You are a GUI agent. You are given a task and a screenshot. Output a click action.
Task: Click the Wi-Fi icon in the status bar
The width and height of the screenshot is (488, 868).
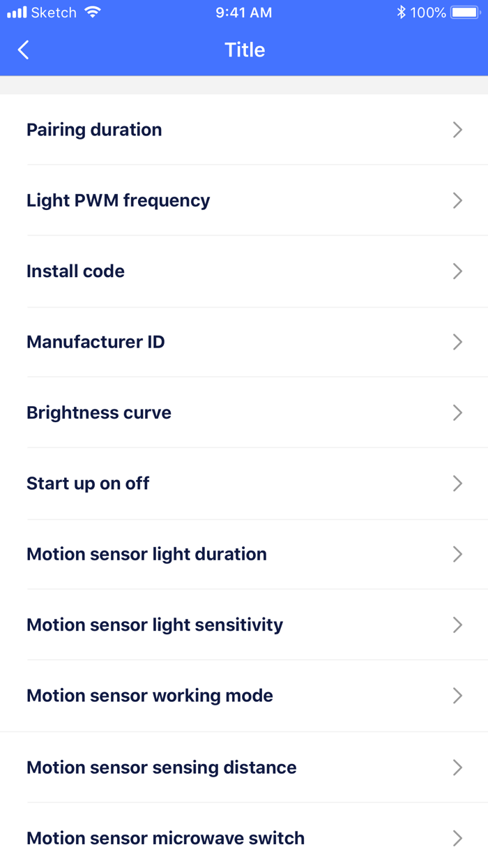pyautogui.click(x=94, y=12)
